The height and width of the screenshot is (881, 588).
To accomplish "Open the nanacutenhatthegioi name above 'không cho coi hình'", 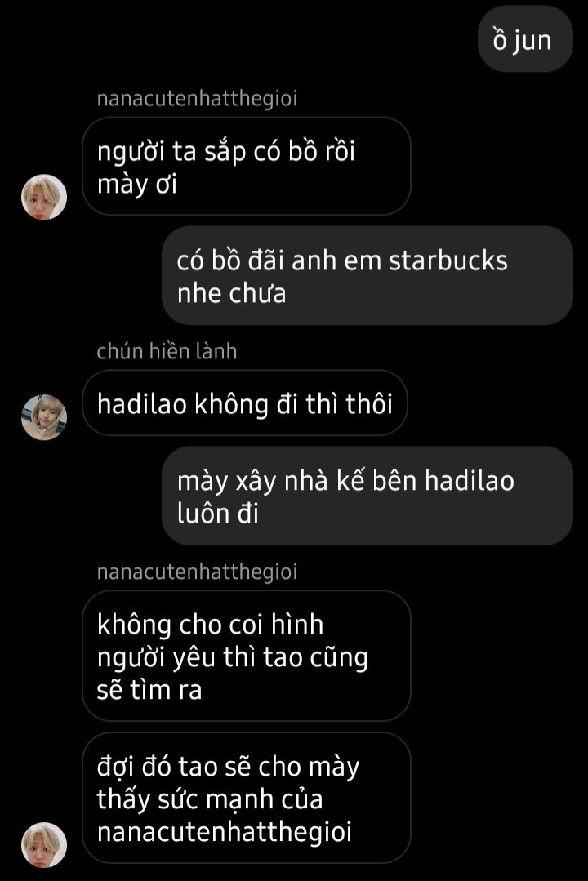I will 197,572.
